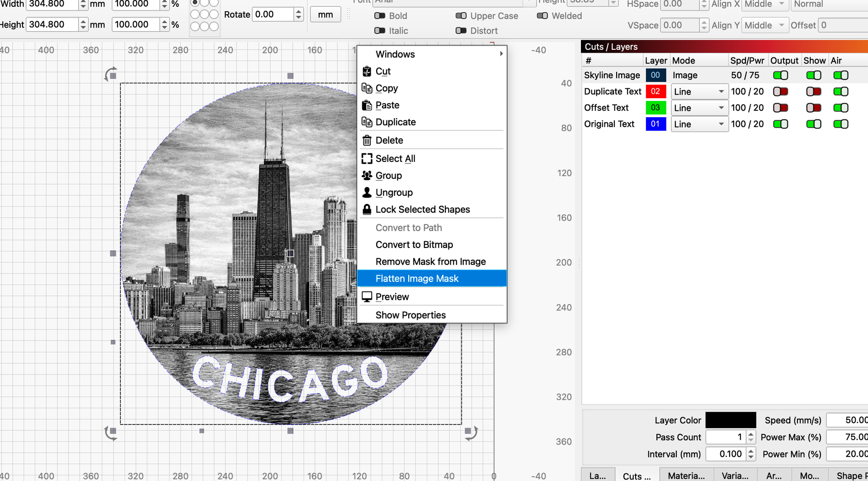
Task: Open Align Y Middle dropdown
Action: point(764,25)
